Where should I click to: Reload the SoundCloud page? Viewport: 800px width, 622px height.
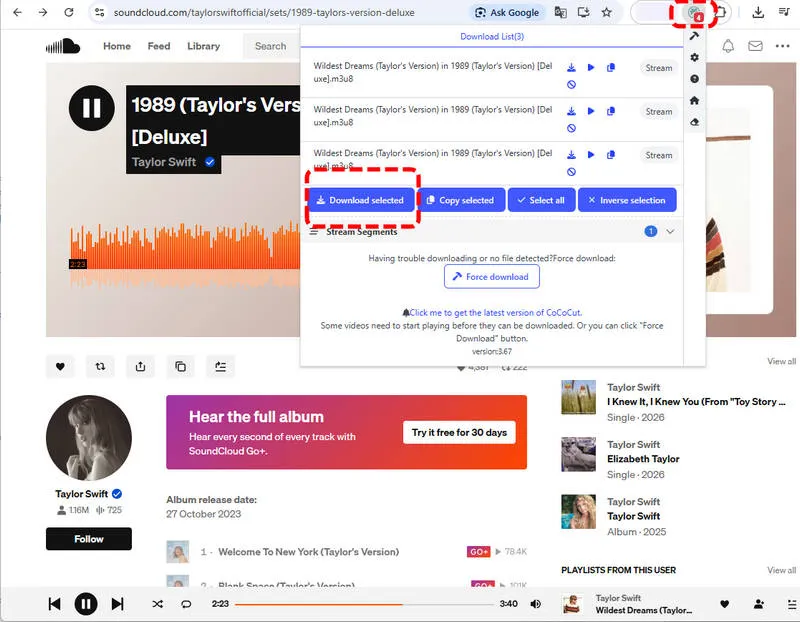[69, 12]
